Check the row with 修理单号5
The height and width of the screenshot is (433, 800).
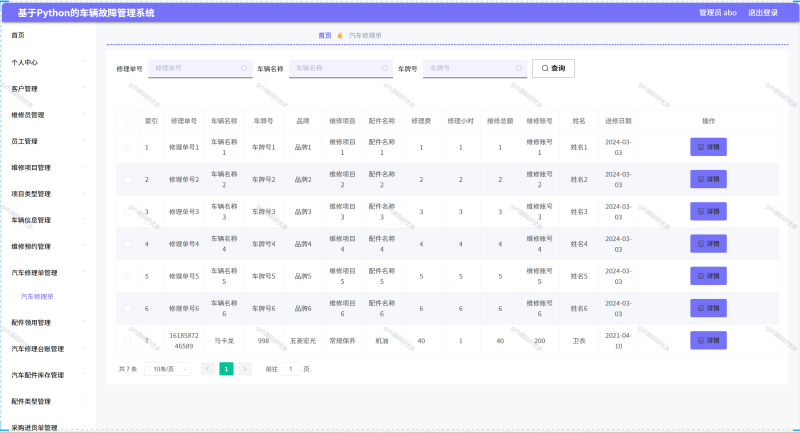click(128, 276)
